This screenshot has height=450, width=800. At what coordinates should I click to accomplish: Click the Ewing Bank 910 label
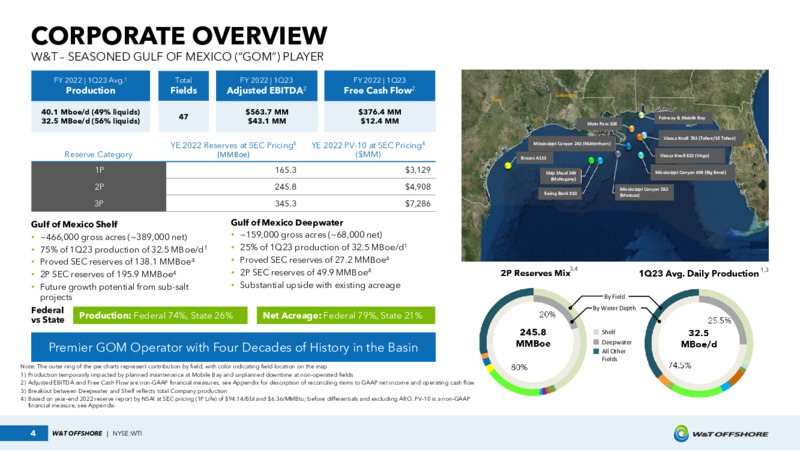coord(560,194)
